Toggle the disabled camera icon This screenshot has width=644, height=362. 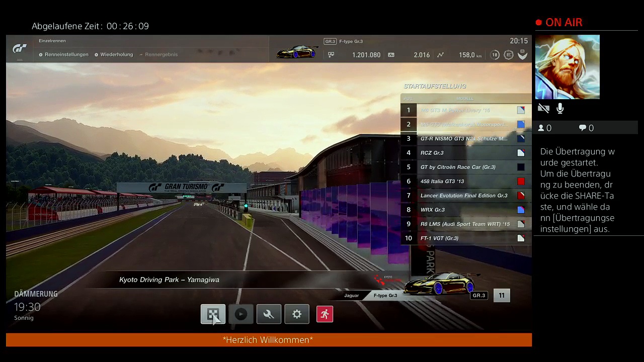543,109
